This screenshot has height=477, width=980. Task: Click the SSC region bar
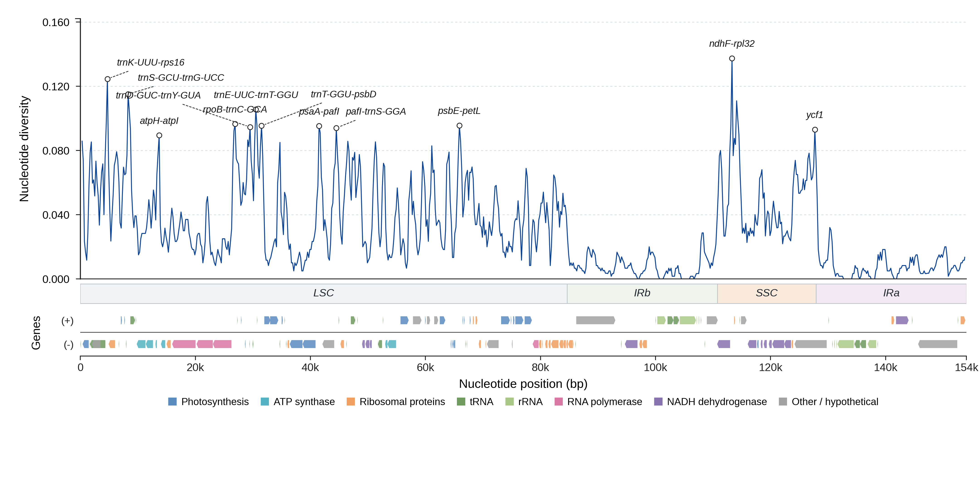coord(767,293)
